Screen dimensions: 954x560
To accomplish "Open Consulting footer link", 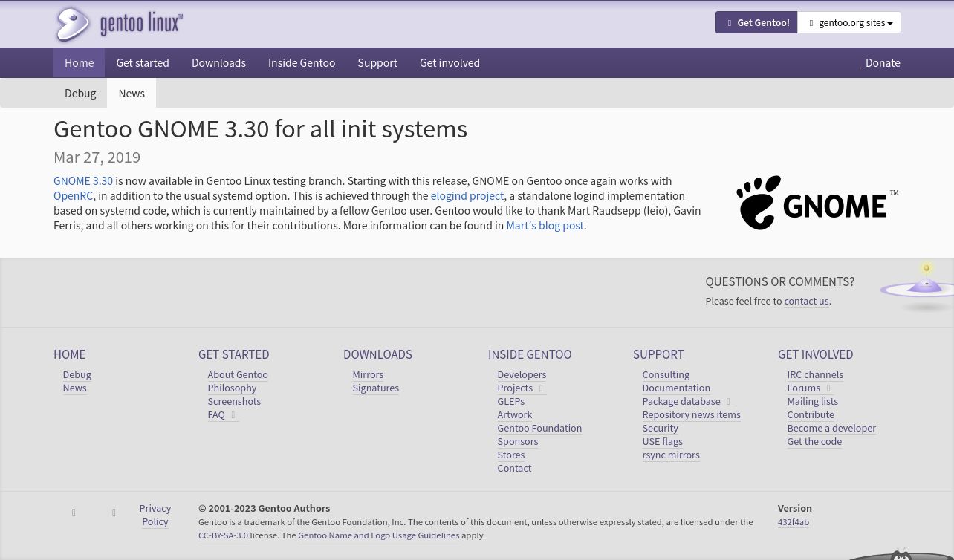I will 666,374.
